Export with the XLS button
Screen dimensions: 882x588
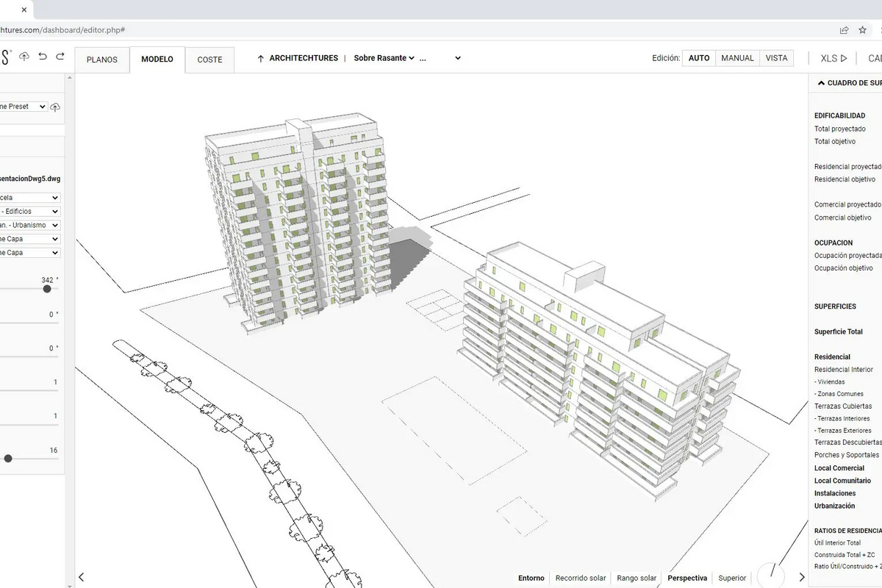coord(833,58)
